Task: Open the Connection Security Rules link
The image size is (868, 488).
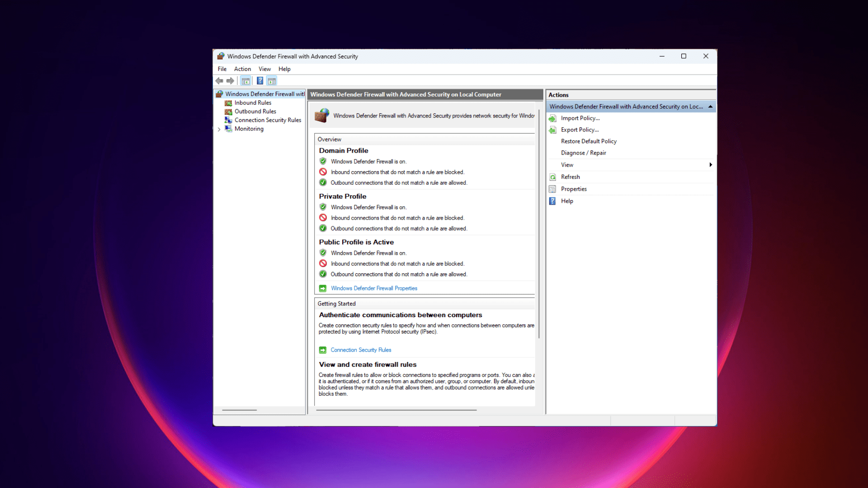Action: (361, 350)
